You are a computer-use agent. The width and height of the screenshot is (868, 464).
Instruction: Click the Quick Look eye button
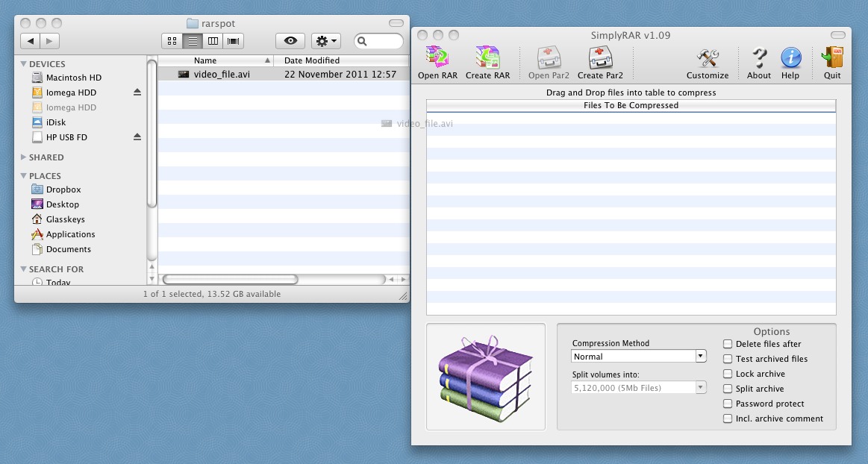[x=290, y=41]
